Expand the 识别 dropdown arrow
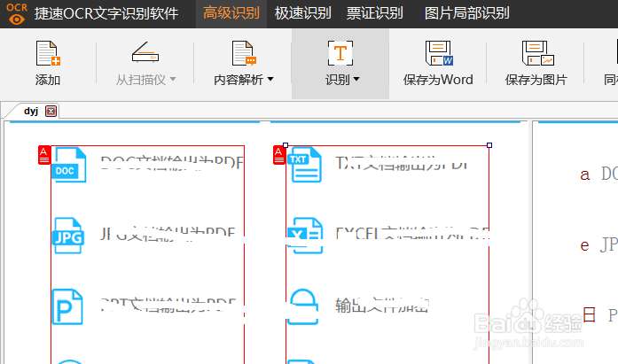 point(356,79)
